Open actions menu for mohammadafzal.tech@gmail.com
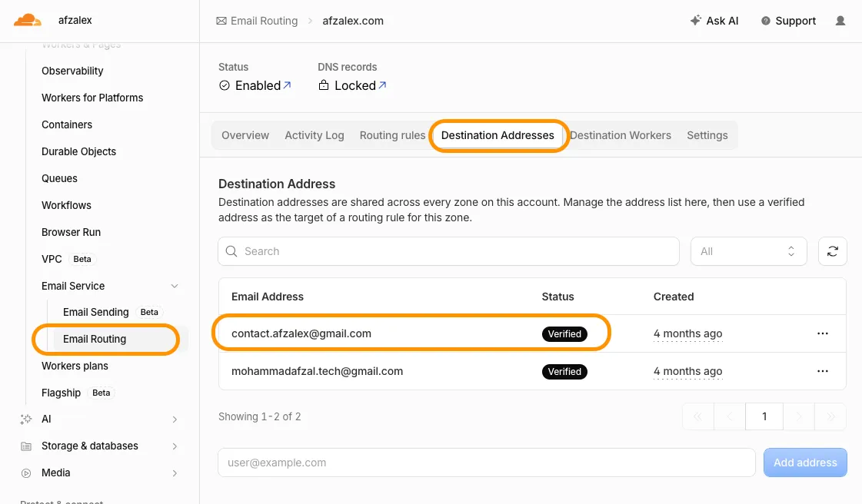Screen dimensions: 862x504 click(823, 371)
